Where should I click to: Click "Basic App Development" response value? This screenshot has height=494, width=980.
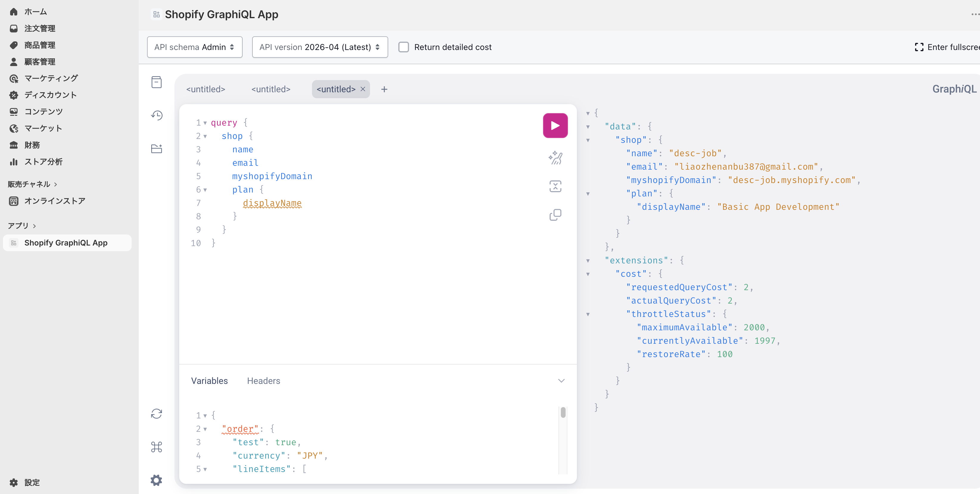(778, 207)
